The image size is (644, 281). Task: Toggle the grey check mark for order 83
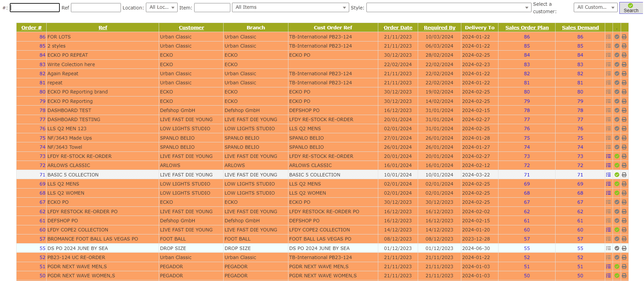(x=617, y=64)
